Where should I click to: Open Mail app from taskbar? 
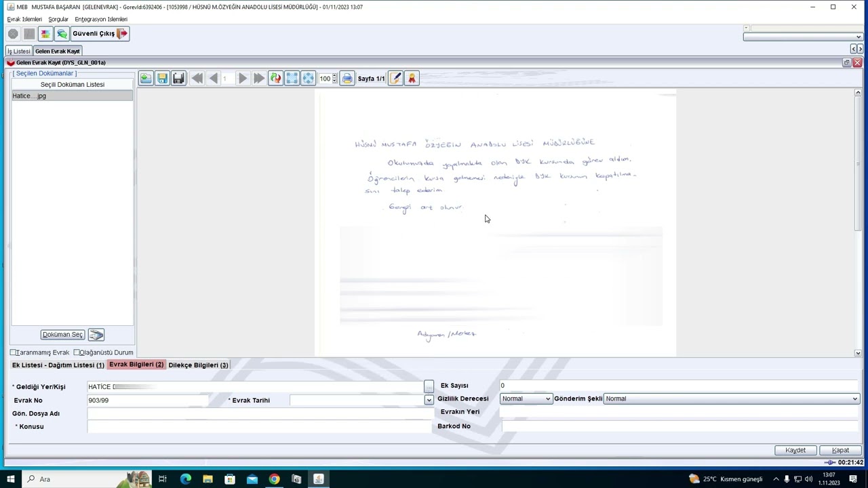(252, 479)
